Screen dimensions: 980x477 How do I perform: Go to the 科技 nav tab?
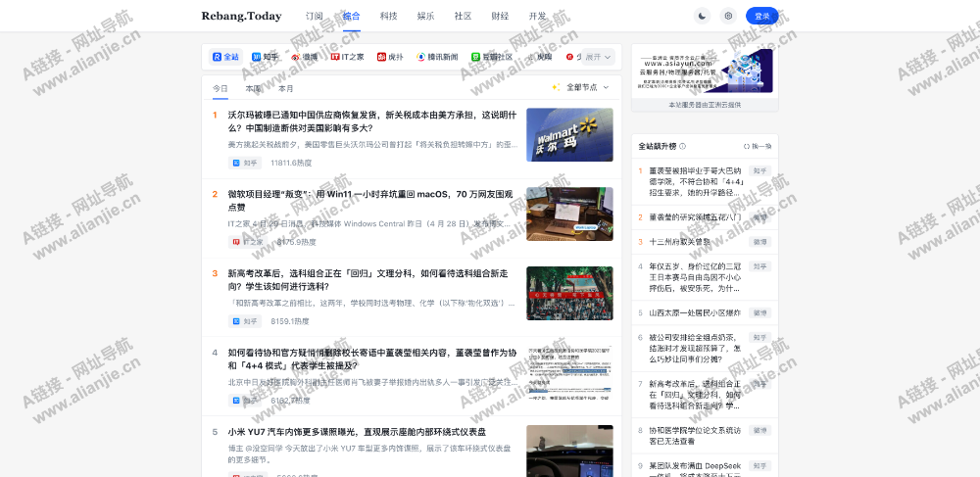(x=389, y=17)
